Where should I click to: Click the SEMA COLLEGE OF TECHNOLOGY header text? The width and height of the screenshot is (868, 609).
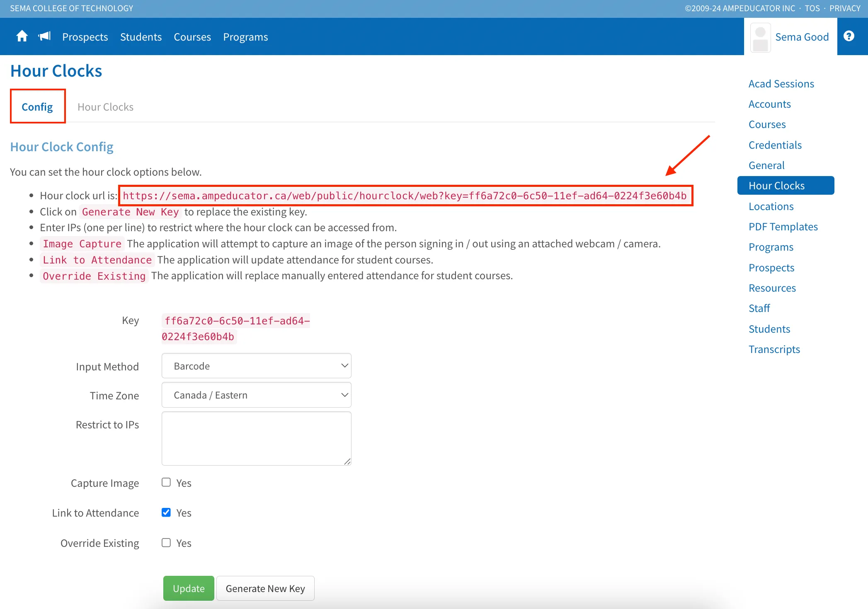[x=72, y=8]
